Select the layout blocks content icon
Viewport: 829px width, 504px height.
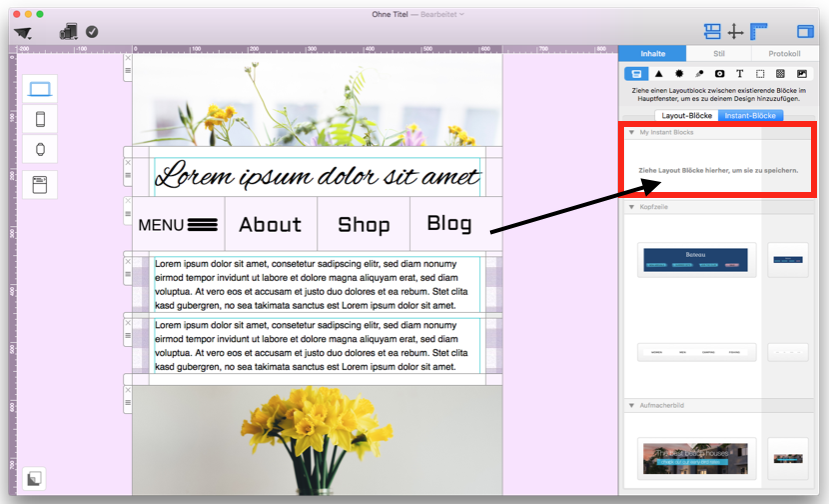click(x=637, y=74)
